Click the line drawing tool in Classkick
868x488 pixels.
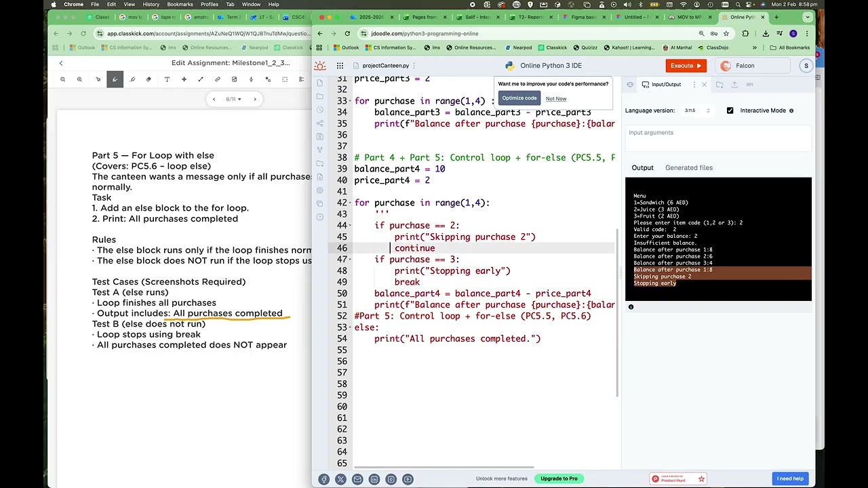pos(201,79)
